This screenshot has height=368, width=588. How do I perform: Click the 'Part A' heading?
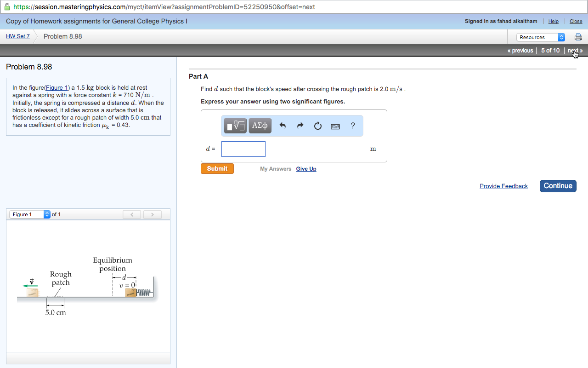pyautogui.click(x=198, y=76)
